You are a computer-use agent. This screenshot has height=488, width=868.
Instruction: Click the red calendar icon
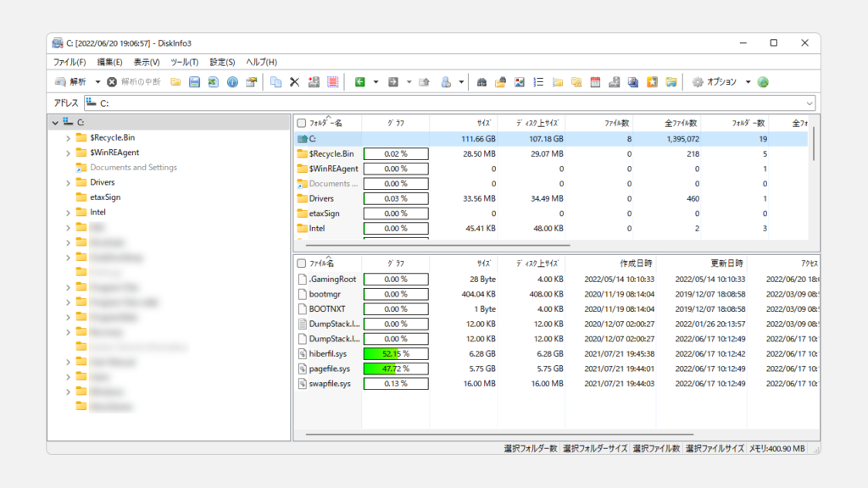point(595,82)
